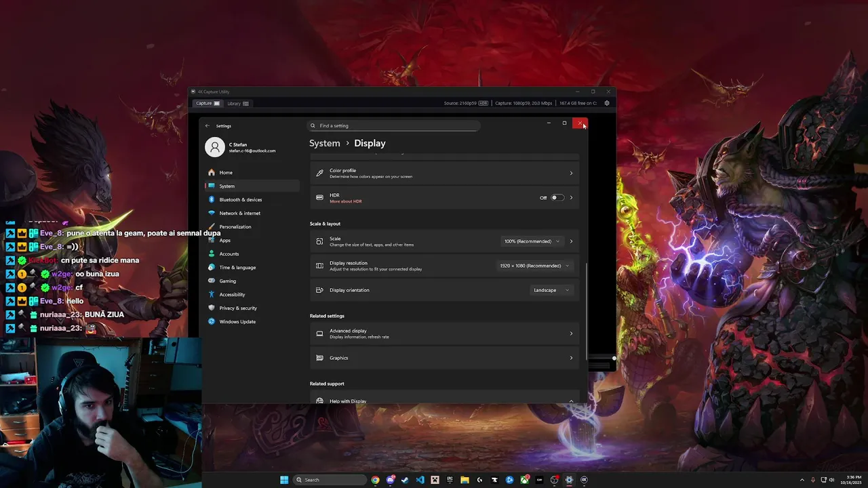Open the Landscape orientation dropdown
Image resolution: width=868 pixels, height=488 pixels.
[551, 290]
